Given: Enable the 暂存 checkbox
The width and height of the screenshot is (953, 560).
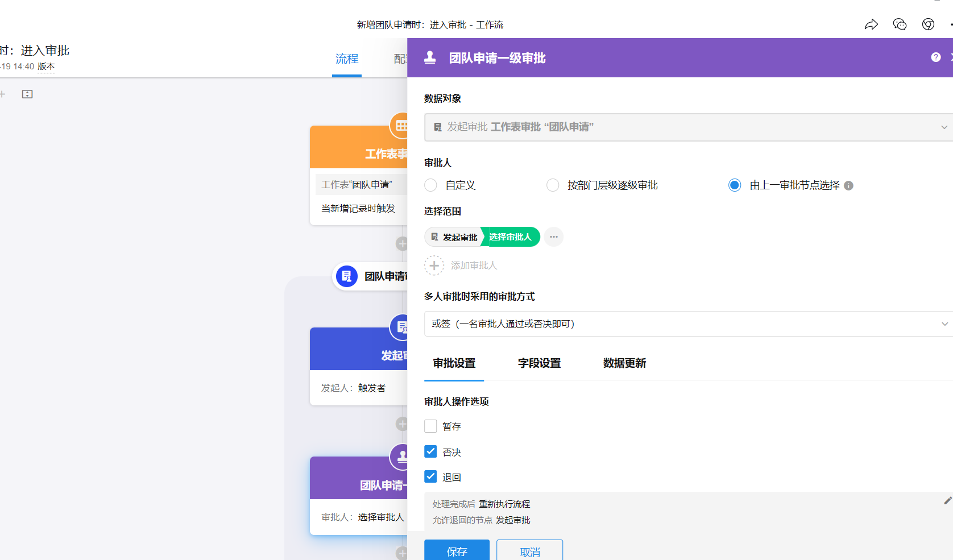Looking at the screenshot, I should (431, 426).
